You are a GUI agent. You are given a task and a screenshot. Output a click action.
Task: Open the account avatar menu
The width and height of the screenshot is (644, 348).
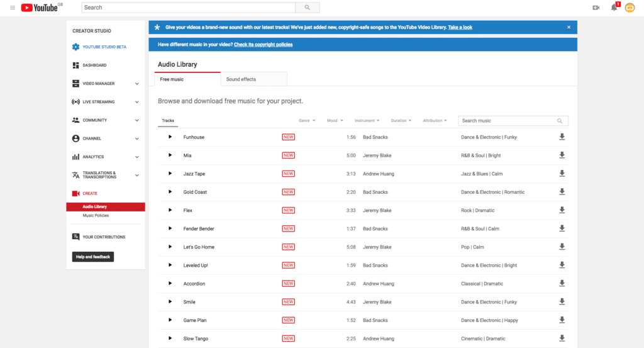(630, 8)
